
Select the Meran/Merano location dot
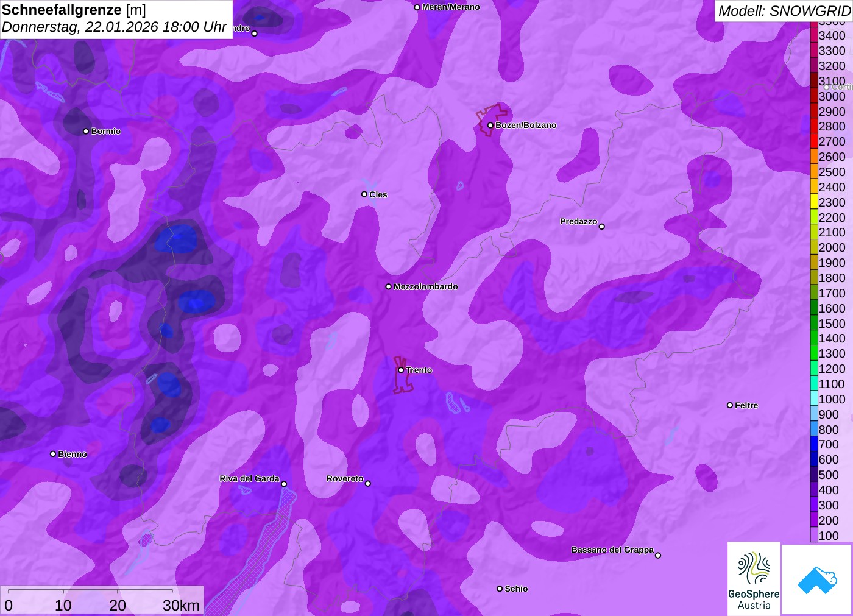[417, 7]
